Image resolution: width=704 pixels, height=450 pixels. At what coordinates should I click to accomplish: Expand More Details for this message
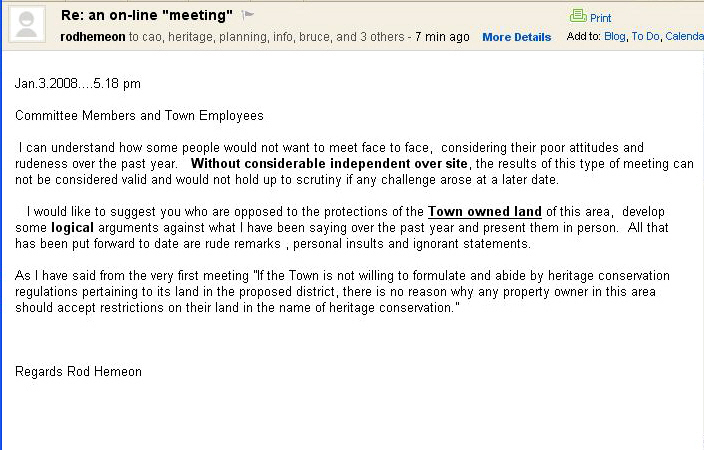516,37
